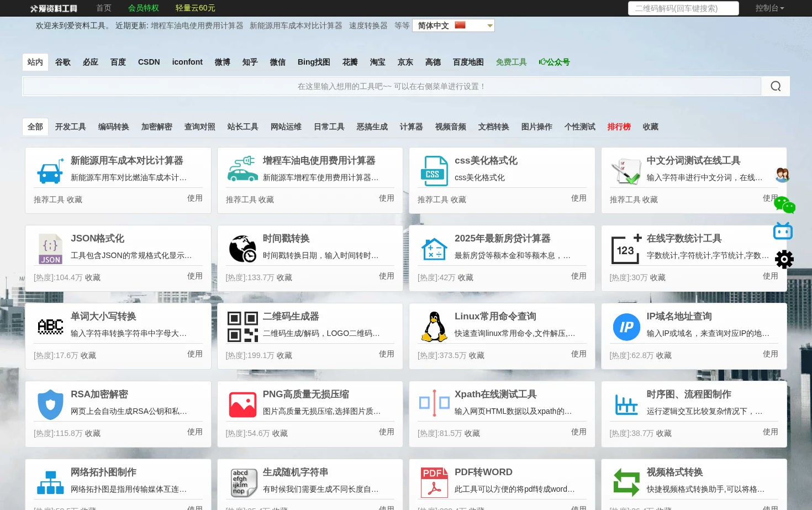This screenshot has width=812, height=510.
Task: Open the 速度转换器 update link
Action: coord(368,25)
